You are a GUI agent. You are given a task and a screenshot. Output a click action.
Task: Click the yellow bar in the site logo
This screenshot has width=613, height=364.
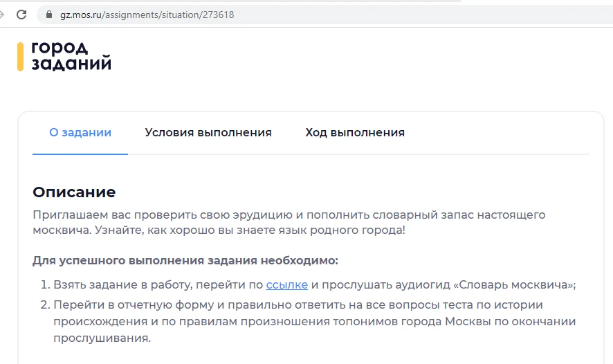pyautogui.click(x=20, y=57)
